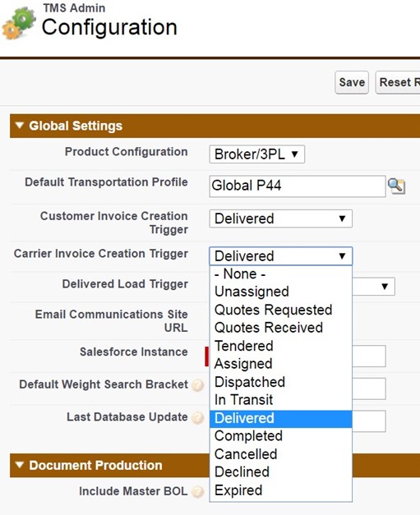The width and height of the screenshot is (420, 515).
Task: Open Customer Invoice Creation Trigger dropdown
Action: pos(280,218)
